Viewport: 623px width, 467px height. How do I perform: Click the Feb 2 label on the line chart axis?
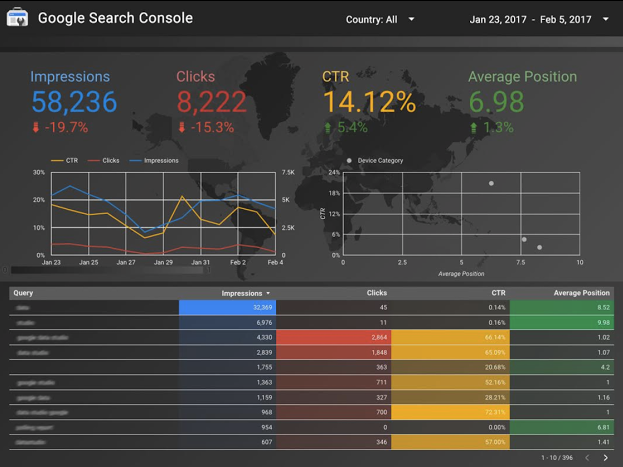(238, 262)
